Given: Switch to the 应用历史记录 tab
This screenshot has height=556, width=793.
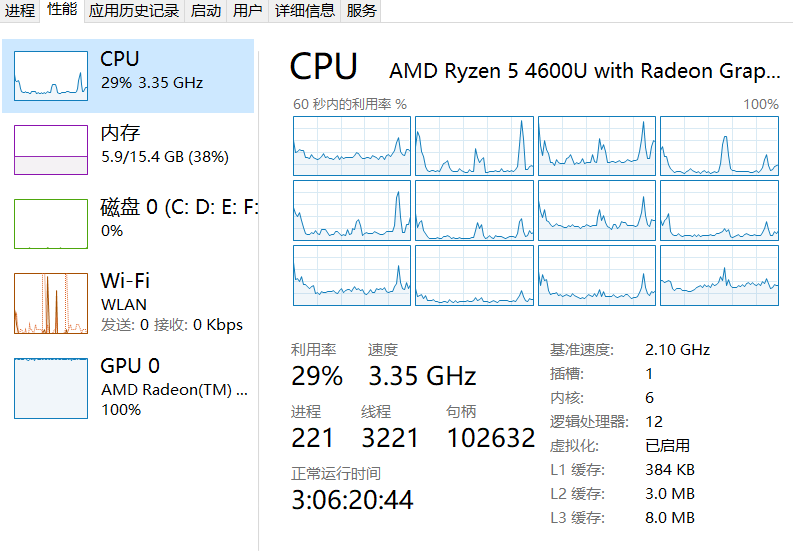Looking at the screenshot, I should pos(134,11).
